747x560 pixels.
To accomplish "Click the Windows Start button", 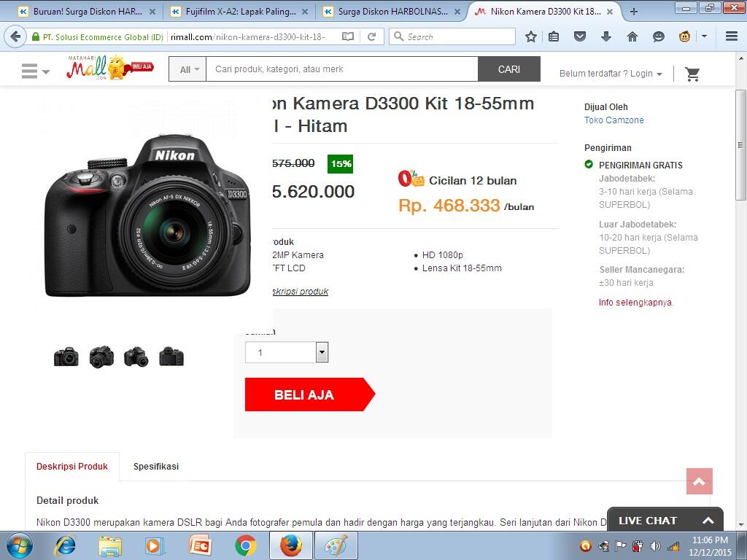I will (19, 545).
